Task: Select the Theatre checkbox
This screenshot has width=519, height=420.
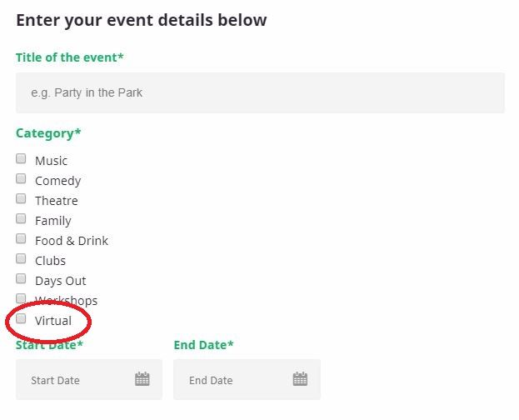Action: [21, 198]
